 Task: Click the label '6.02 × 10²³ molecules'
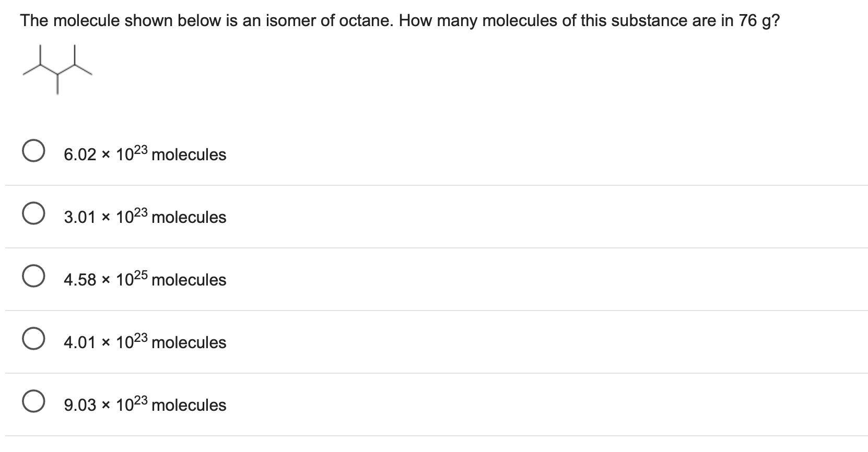145,153
